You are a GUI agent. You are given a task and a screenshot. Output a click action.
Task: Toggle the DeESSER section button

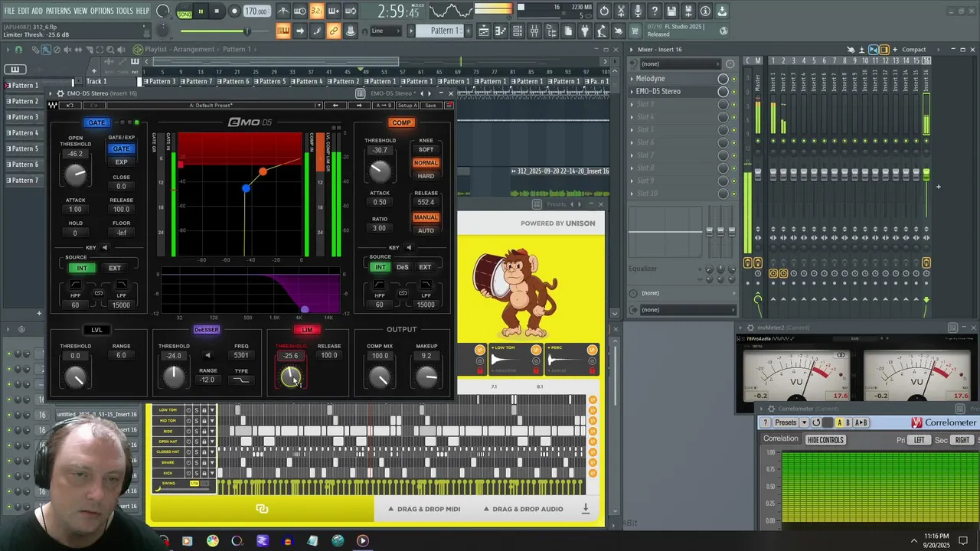point(206,330)
